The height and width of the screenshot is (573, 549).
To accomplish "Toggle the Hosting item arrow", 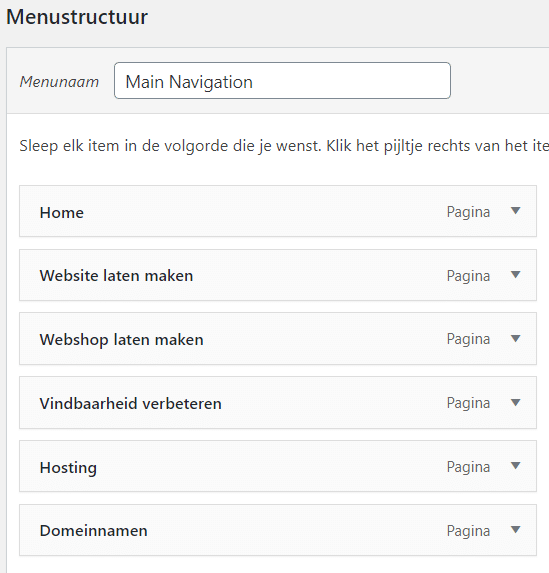I will click(x=515, y=466).
